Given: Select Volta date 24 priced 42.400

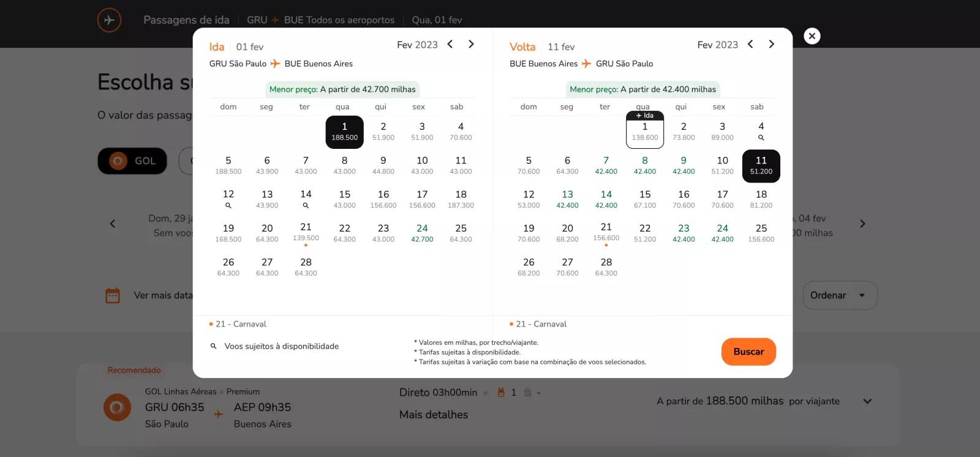Looking at the screenshot, I should coord(723,233).
